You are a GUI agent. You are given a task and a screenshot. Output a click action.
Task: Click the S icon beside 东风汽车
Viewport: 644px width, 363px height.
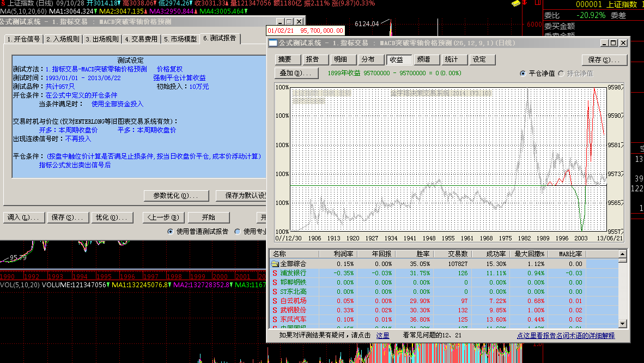(275, 319)
